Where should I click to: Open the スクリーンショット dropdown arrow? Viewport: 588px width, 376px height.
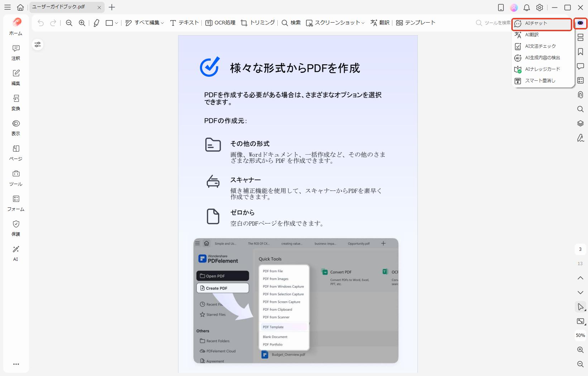pos(364,23)
